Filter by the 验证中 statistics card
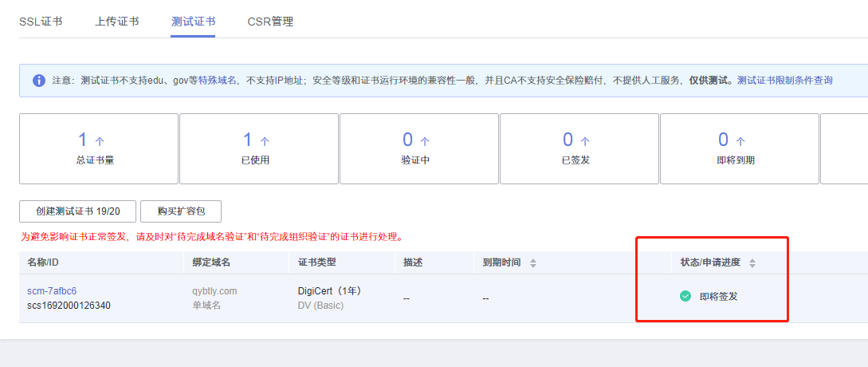 coord(419,148)
